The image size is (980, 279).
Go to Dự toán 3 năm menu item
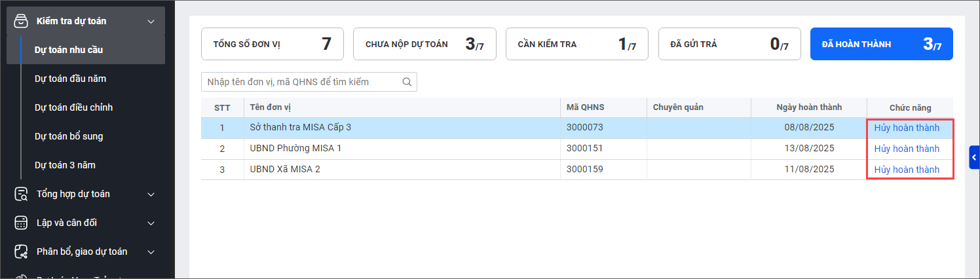point(65,165)
